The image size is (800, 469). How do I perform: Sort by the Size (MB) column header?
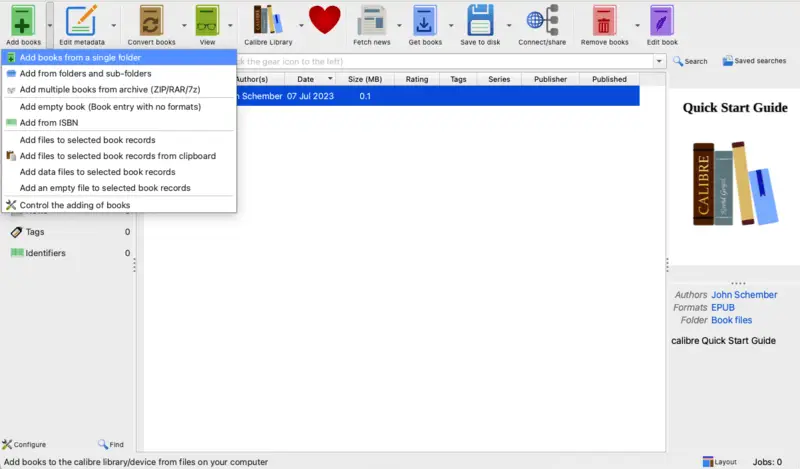[365, 79]
